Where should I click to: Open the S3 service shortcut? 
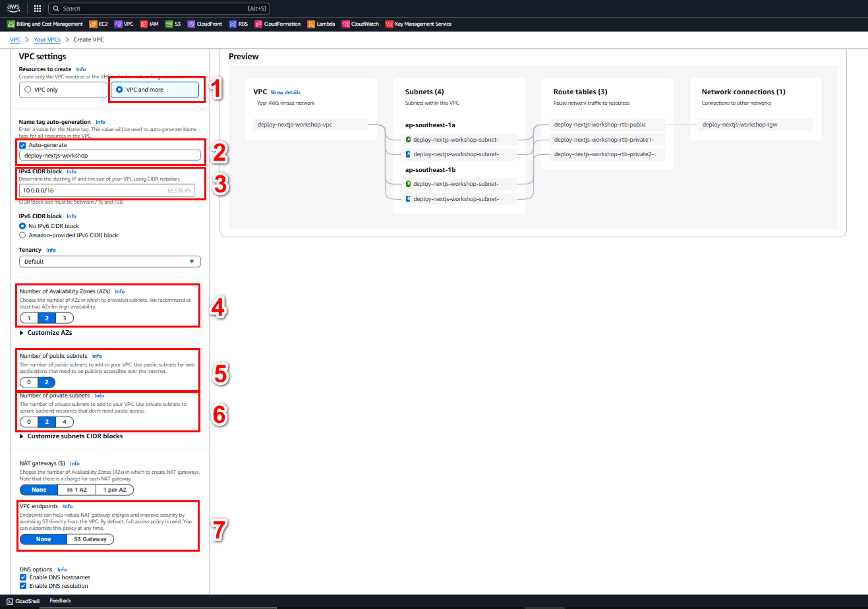coord(173,24)
